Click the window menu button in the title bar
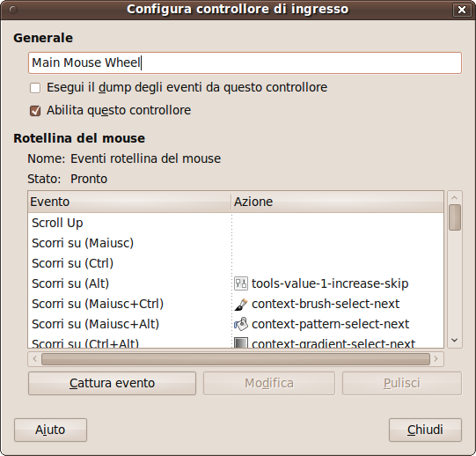Image resolution: width=476 pixels, height=456 pixels. (13, 10)
